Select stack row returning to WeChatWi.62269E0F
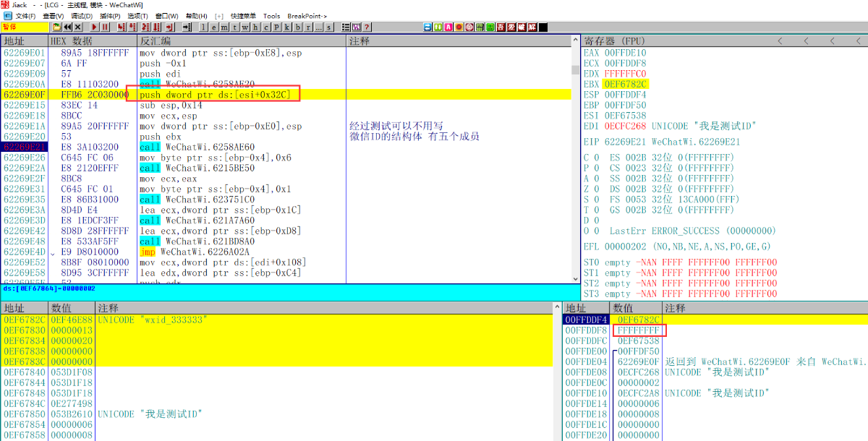The image size is (868, 441). pos(715,361)
